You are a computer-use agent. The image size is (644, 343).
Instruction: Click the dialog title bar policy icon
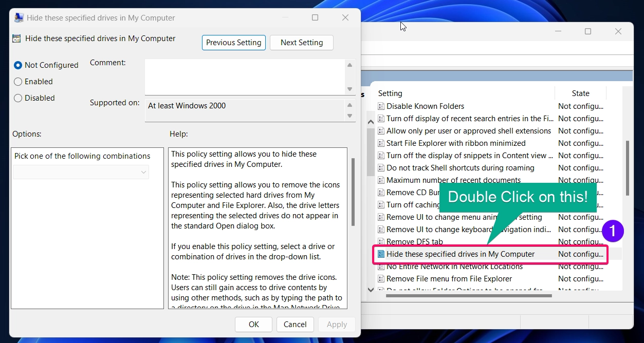19,17
